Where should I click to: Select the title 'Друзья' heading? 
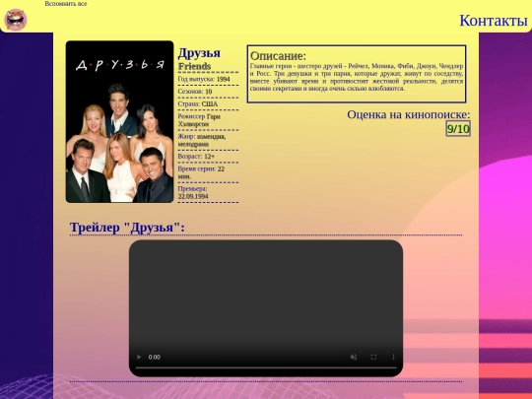coord(199,53)
